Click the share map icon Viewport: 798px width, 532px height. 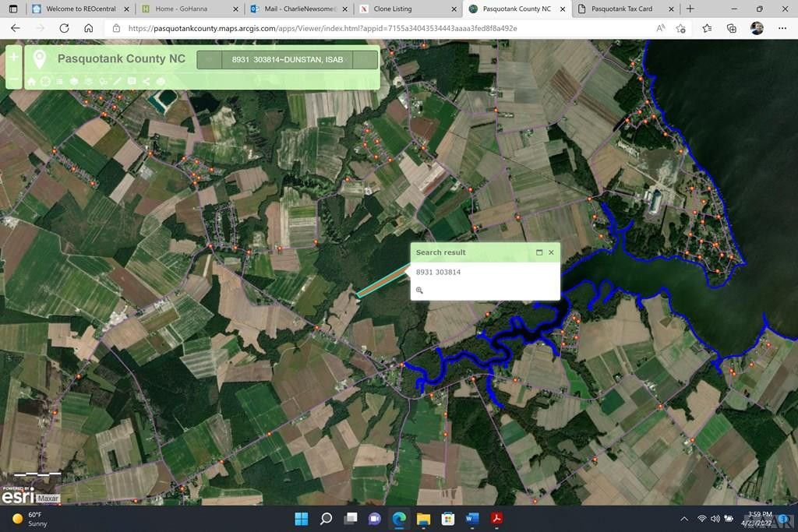[x=146, y=82]
